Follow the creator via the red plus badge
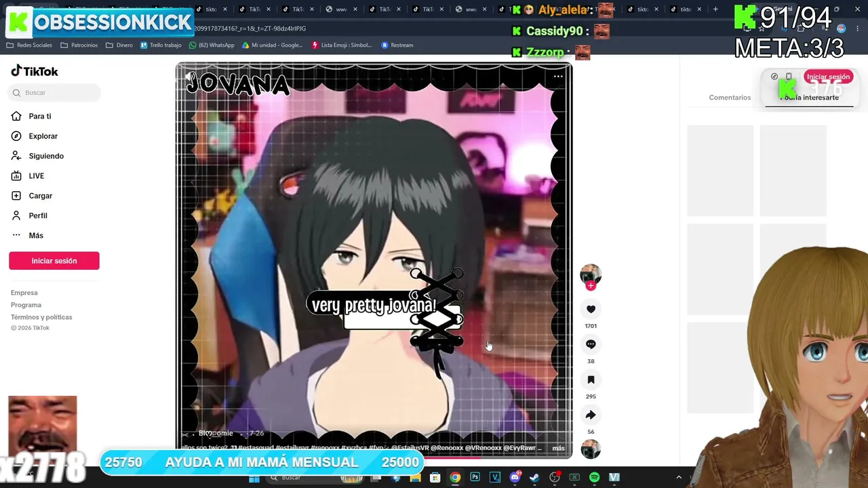Viewport: 868px width, 488px height. [591, 285]
